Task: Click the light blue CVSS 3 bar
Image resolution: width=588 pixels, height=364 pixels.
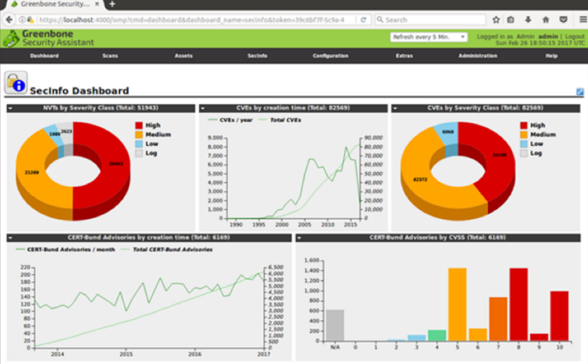Action: tap(417, 338)
